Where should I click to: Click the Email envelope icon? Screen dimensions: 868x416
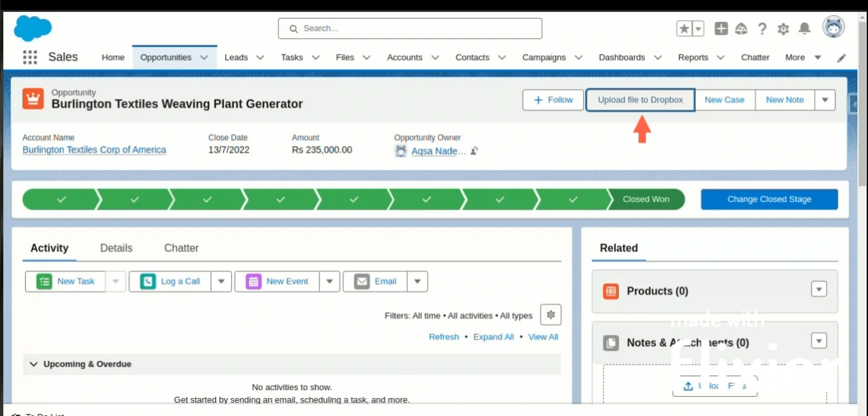(361, 281)
